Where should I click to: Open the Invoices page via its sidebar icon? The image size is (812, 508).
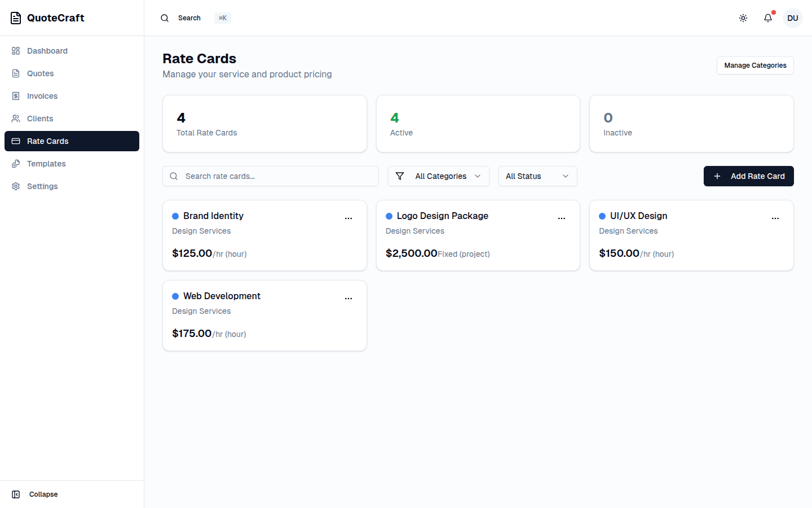click(x=16, y=96)
